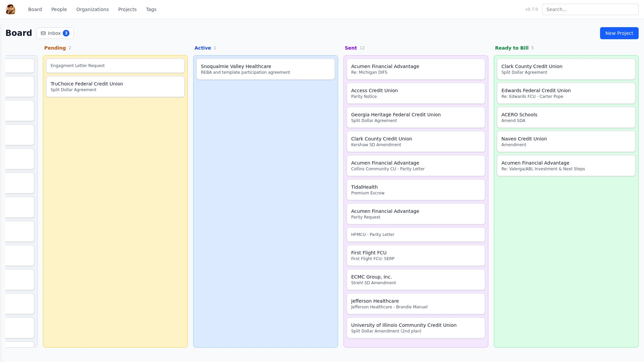
Task: Click the Active column header
Action: (x=203, y=48)
